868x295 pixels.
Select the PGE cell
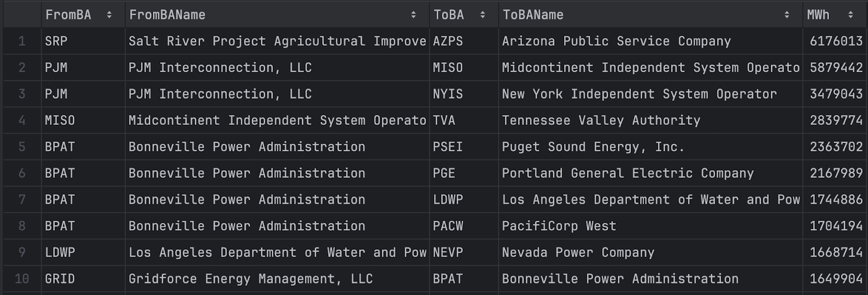tap(464, 174)
